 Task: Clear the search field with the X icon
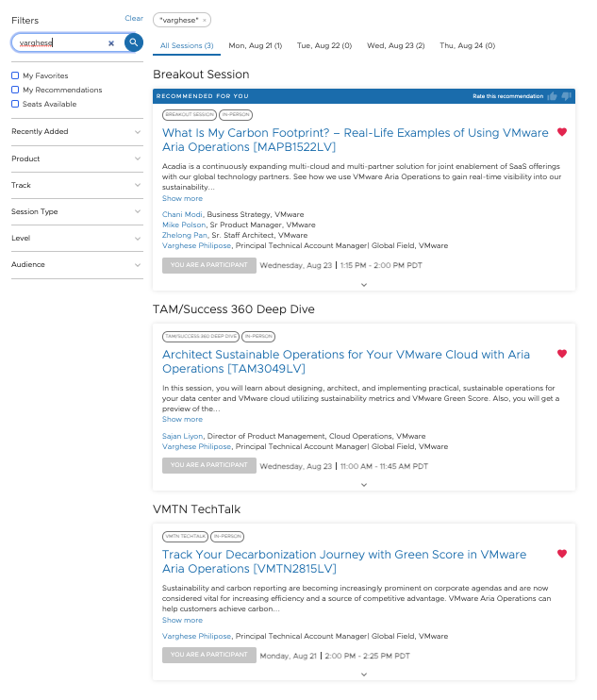coord(111,43)
